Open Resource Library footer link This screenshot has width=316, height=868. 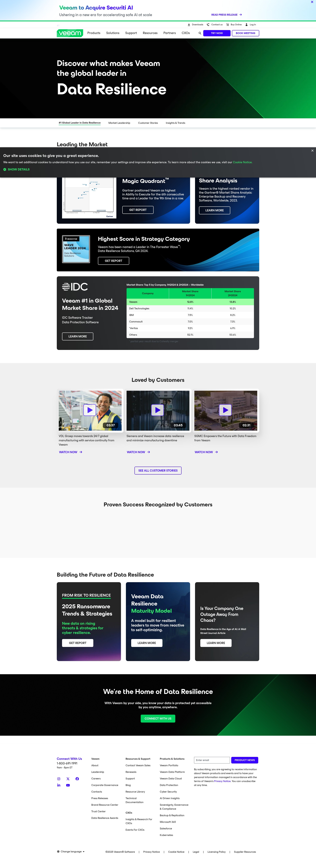point(135,792)
